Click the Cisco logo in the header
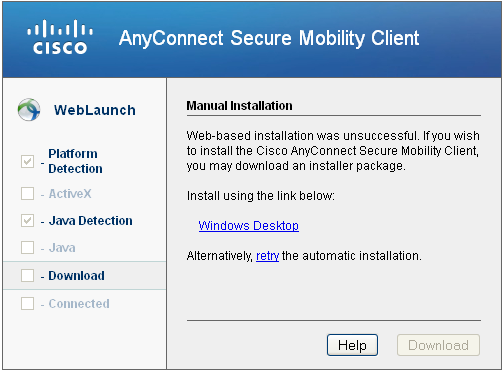This screenshot has height=370, width=503. point(60,37)
